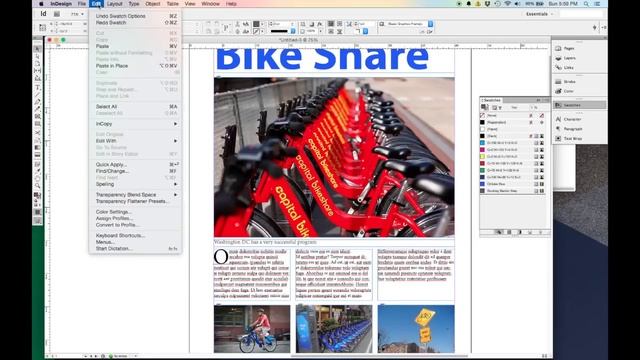Select the cyclist on blue bike photo
640x360 pixels.
coord(252,329)
